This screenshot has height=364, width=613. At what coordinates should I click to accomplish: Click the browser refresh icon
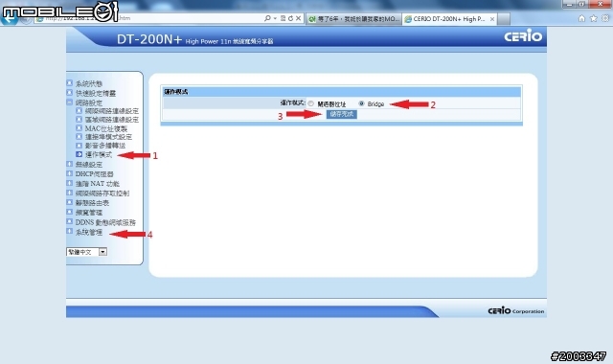coord(290,18)
